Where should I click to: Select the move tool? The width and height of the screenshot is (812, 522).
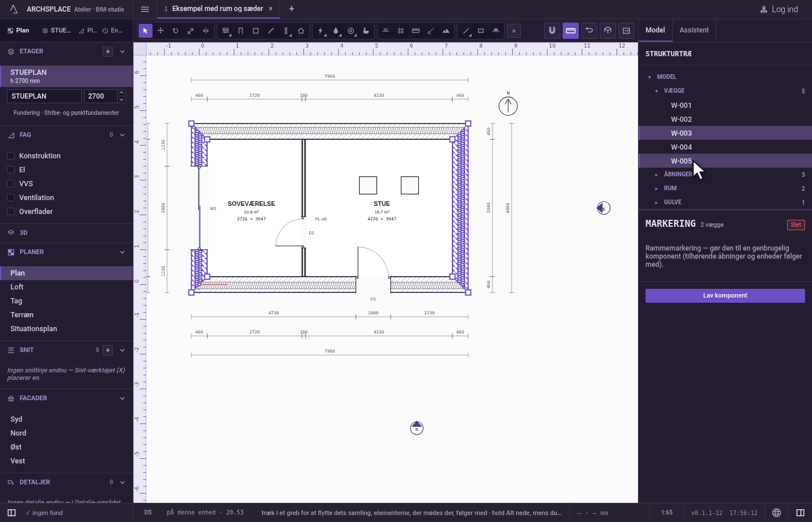[161, 31]
